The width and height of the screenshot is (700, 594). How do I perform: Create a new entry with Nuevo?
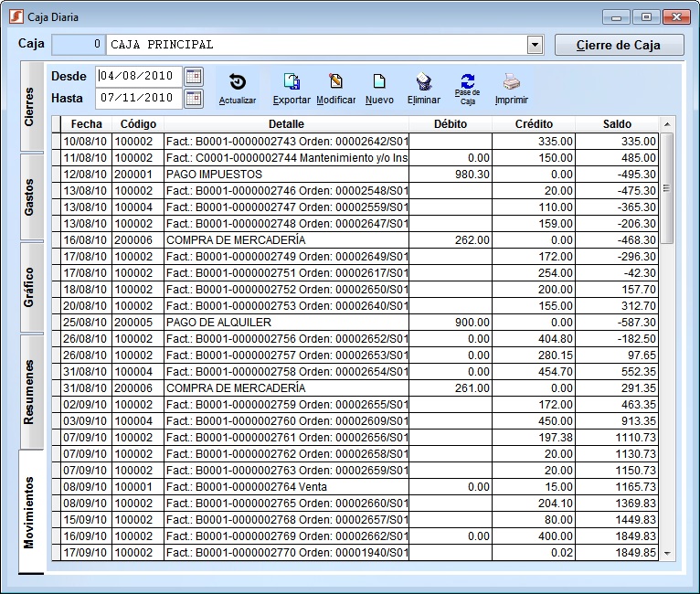379,83
